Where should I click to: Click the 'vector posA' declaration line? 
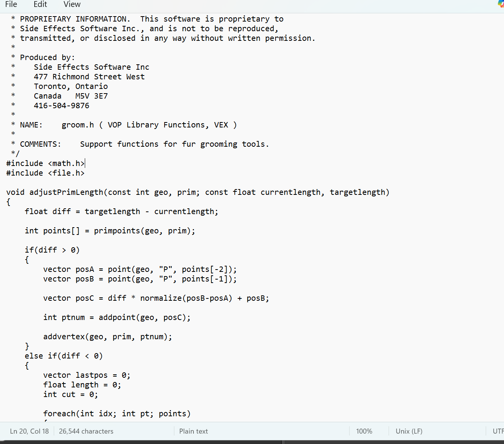pos(140,269)
